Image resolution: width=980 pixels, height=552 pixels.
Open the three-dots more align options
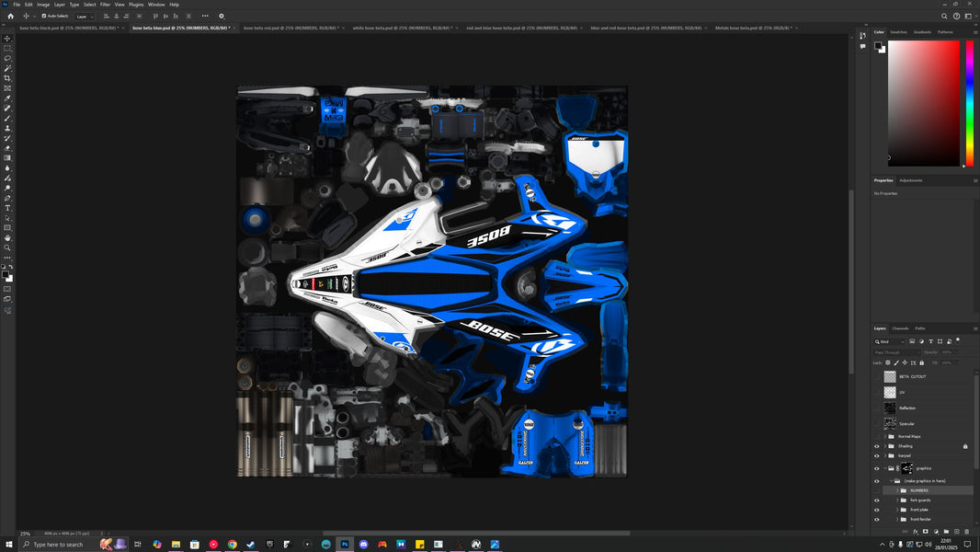click(x=205, y=17)
